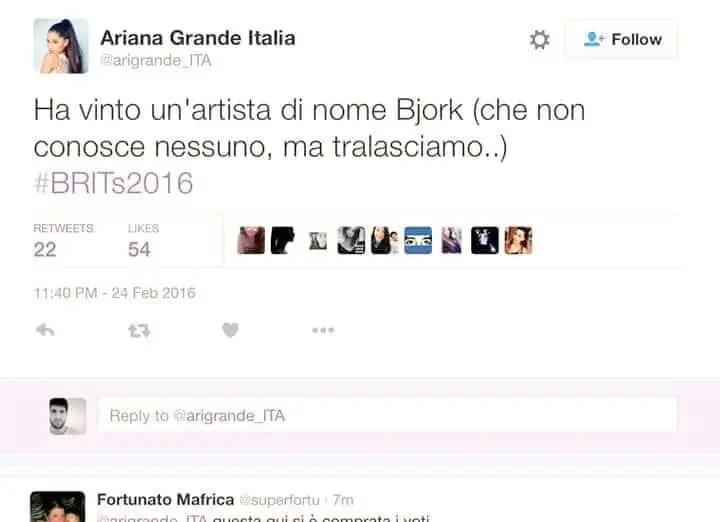Open the Ariana Grande Italia display name

(x=198, y=38)
